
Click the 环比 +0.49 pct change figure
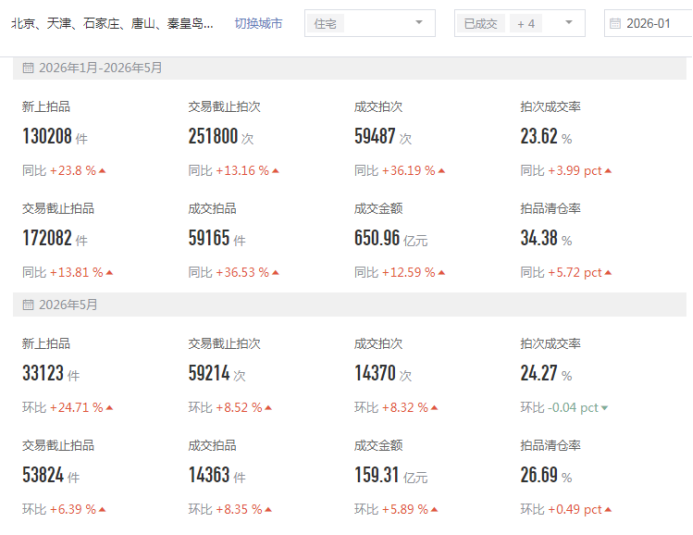(x=566, y=509)
